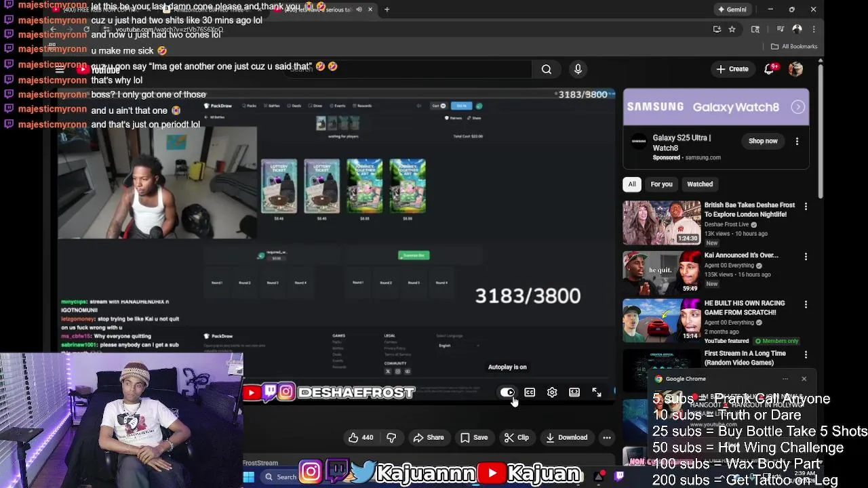The image size is (868, 488).
Task: Open the Chrome three-dot menu
Action: [814, 29]
